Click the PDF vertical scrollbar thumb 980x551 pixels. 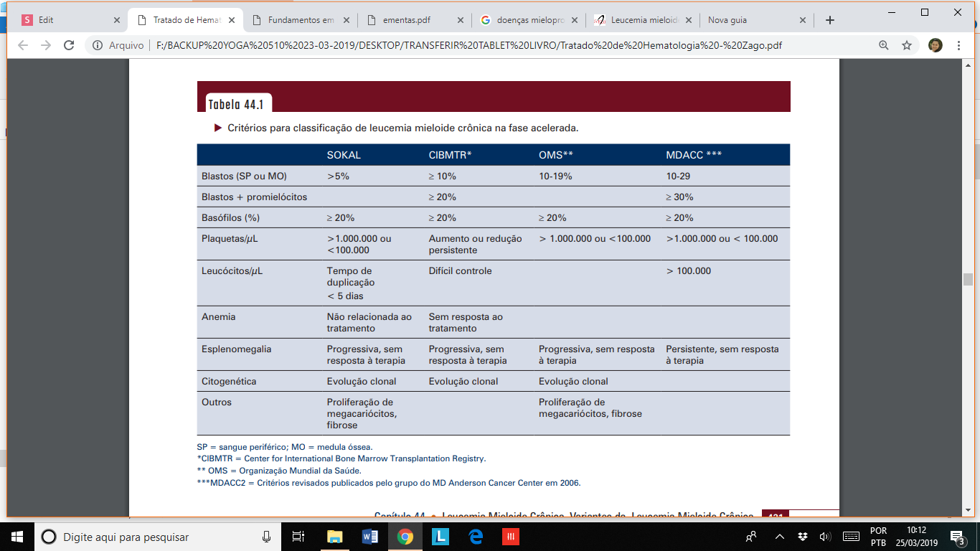[x=969, y=280]
